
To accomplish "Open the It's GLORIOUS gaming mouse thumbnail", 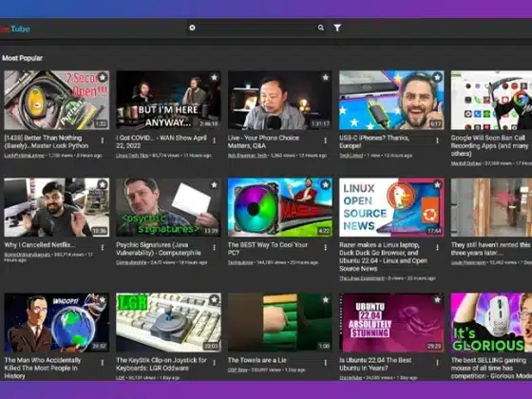I will 491,323.
